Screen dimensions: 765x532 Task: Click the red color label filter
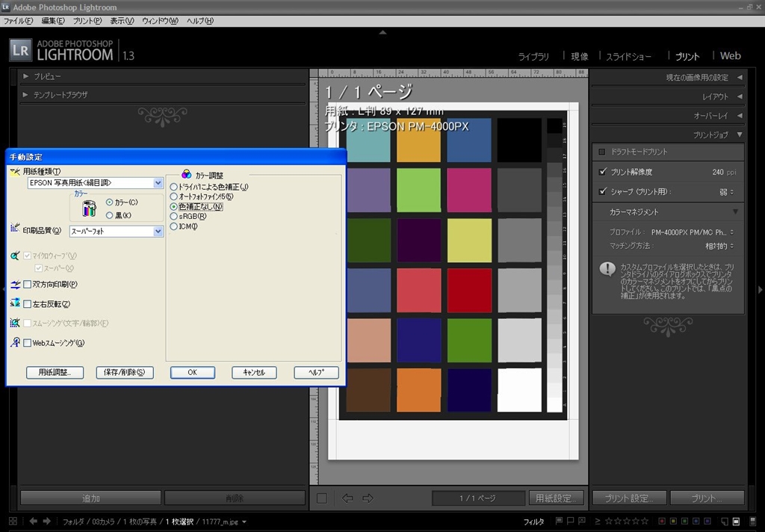(662, 521)
